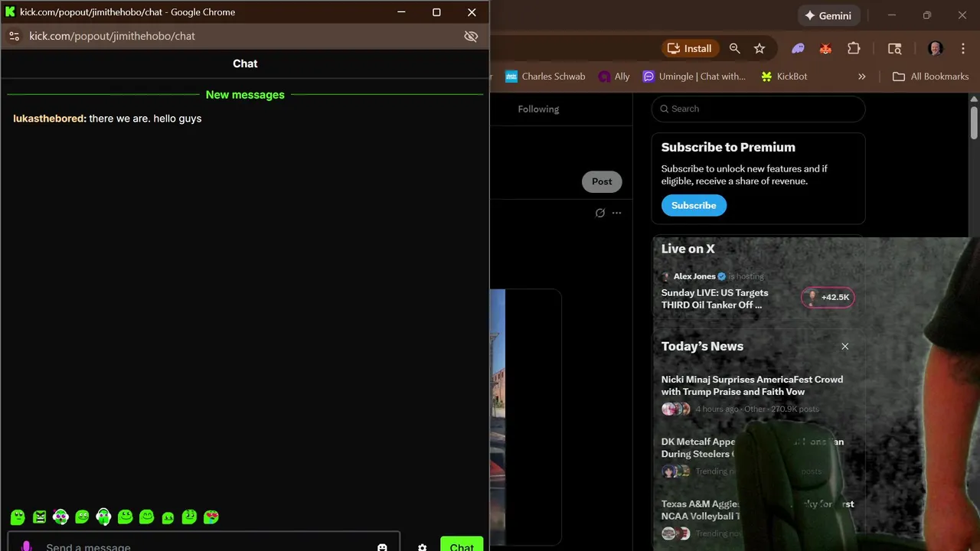Click the Today's News heading
The image size is (980, 551).
[702, 346]
